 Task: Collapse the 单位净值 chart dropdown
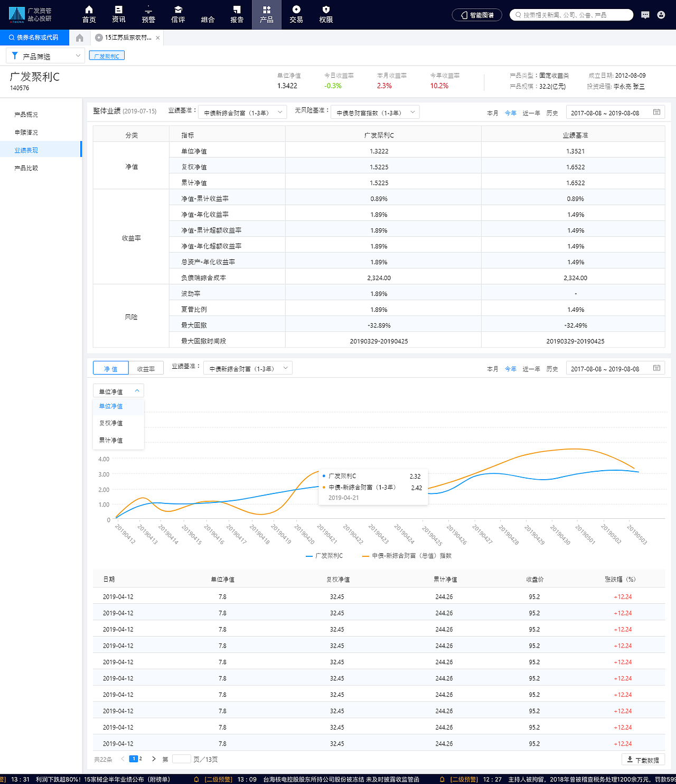tap(118, 391)
